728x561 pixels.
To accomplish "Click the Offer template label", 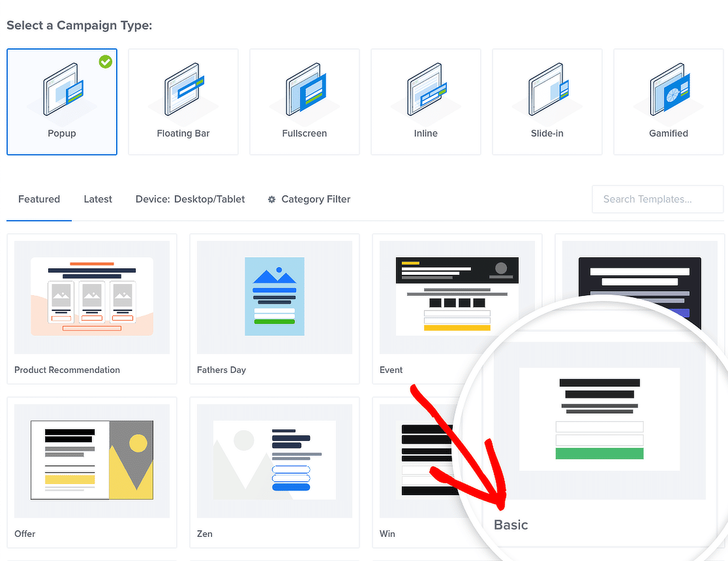I will pyautogui.click(x=25, y=534).
